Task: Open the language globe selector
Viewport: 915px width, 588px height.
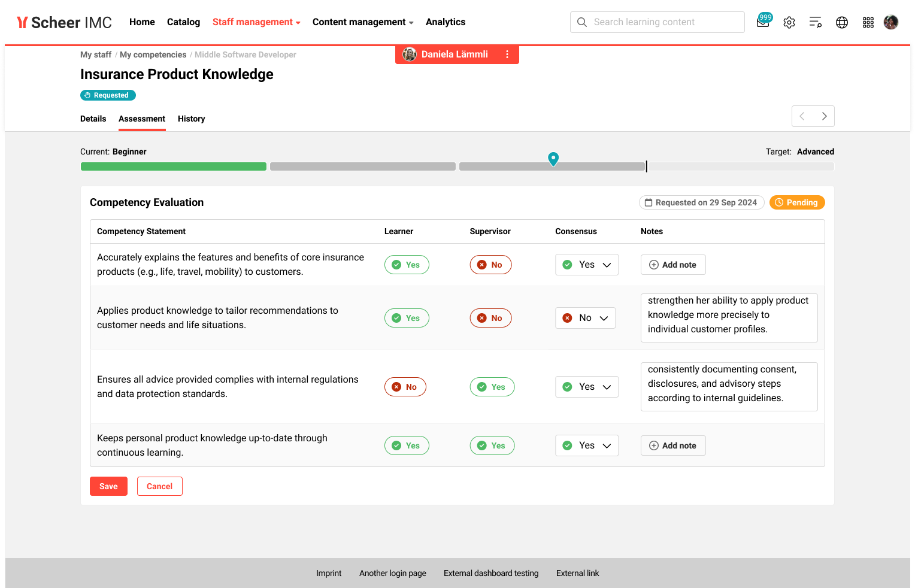Action: pyautogui.click(x=841, y=22)
